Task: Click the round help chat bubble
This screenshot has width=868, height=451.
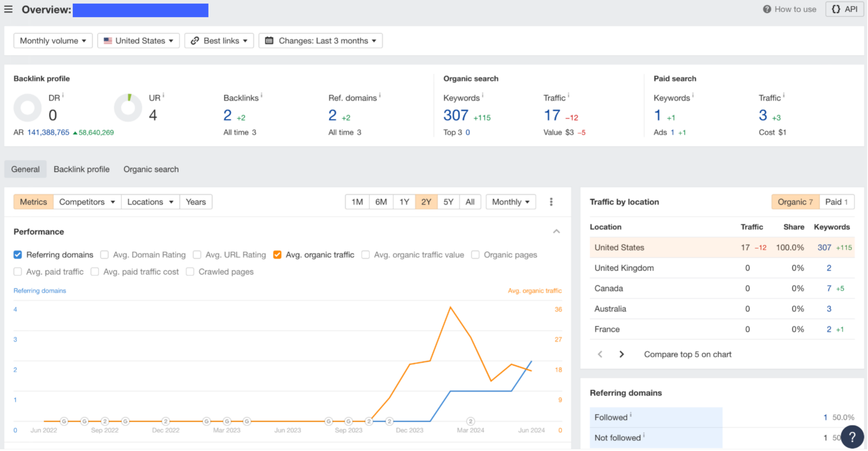Action: 852,437
